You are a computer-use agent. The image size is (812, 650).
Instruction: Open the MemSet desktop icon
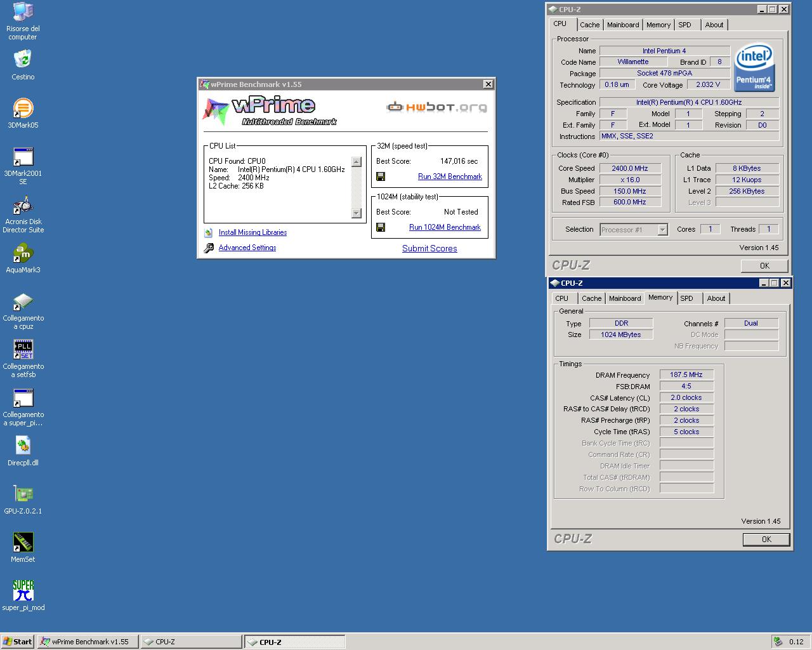pos(23,547)
